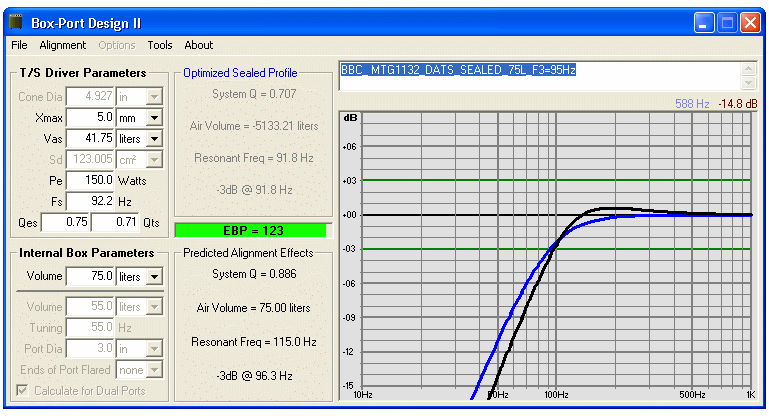
Task: Click System Q = 0.886 text
Action: click(254, 274)
